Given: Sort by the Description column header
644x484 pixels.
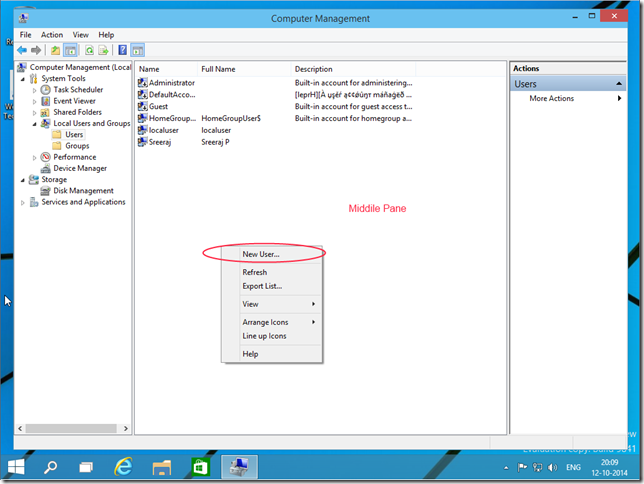Looking at the screenshot, I should pyautogui.click(x=353, y=69).
